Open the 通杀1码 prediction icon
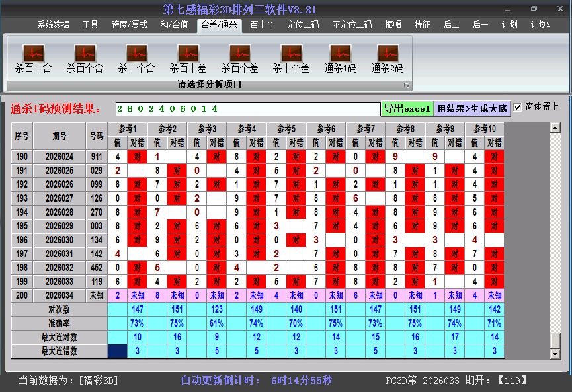Screen dimensions: 572x392 tap(340, 54)
